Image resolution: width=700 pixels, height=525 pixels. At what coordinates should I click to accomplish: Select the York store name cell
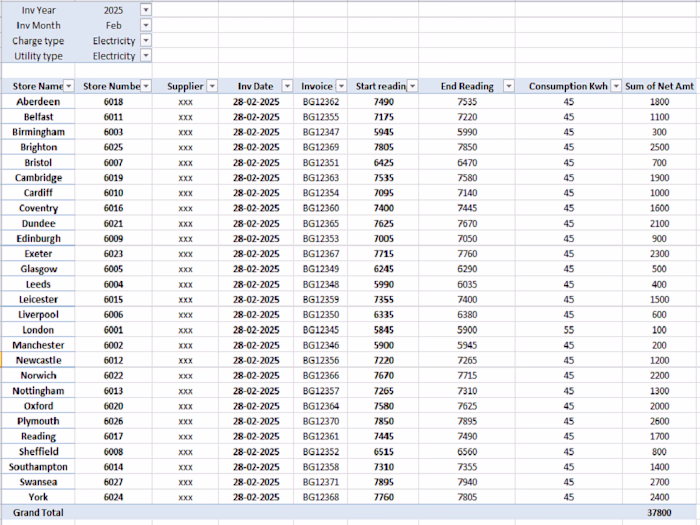(x=38, y=497)
